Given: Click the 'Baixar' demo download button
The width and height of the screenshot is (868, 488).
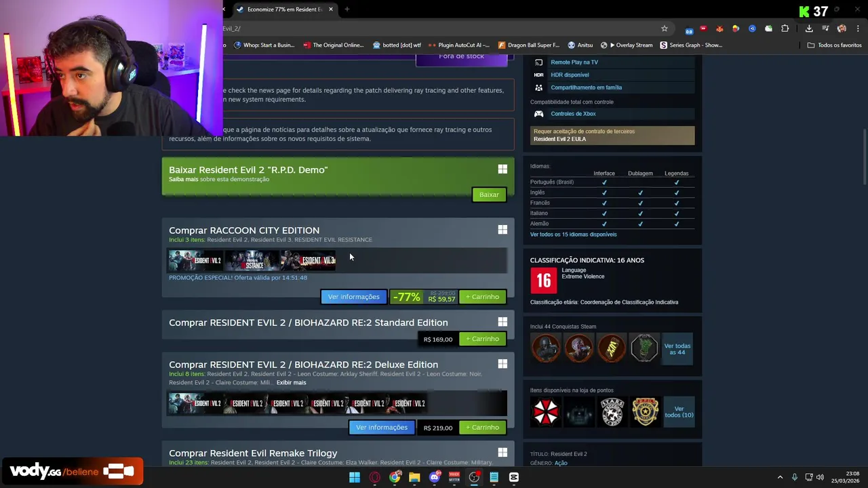Looking at the screenshot, I should [489, 195].
